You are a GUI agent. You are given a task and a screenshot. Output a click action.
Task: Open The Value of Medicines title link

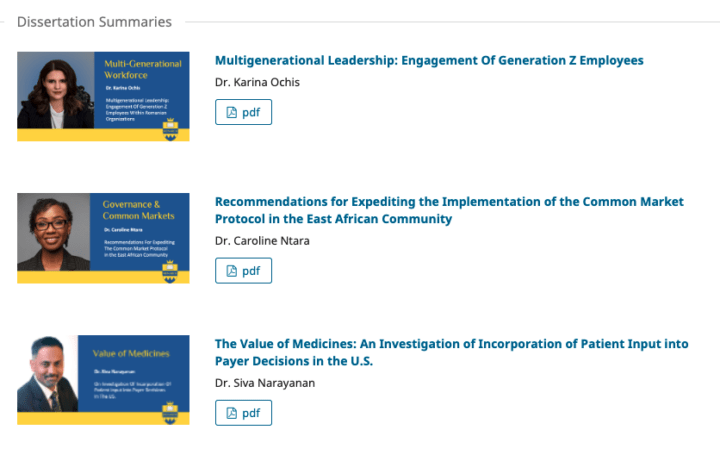(x=451, y=352)
